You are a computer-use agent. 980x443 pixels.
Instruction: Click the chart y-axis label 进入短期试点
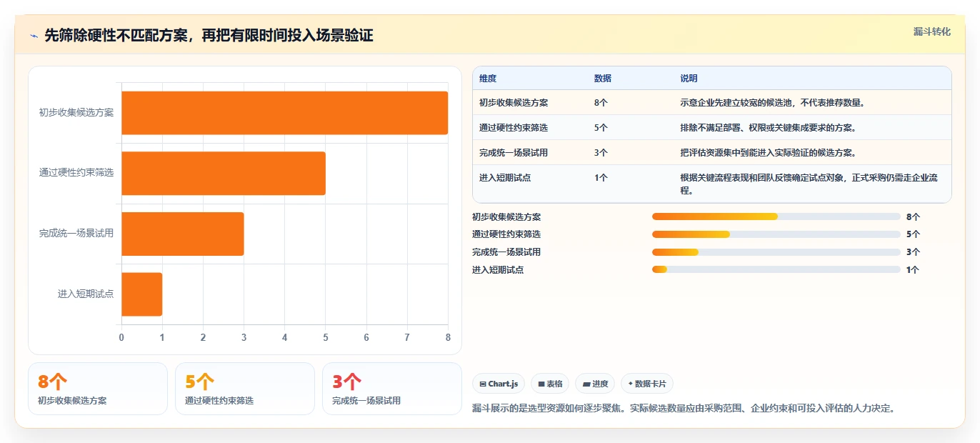[86, 294]
